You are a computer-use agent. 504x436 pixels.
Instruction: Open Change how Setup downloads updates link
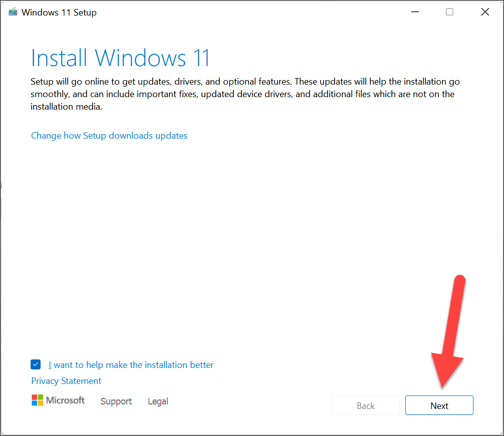[x=109, y=136]
